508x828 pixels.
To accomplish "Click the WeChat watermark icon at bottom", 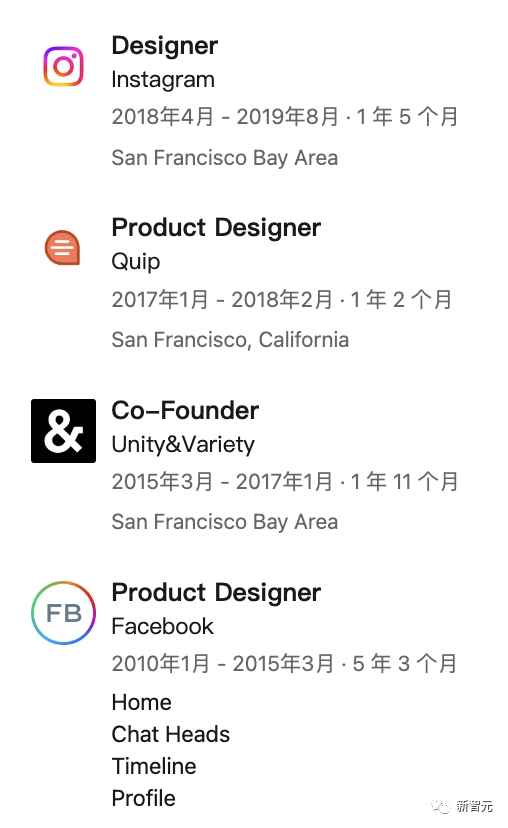I will 441,806.
